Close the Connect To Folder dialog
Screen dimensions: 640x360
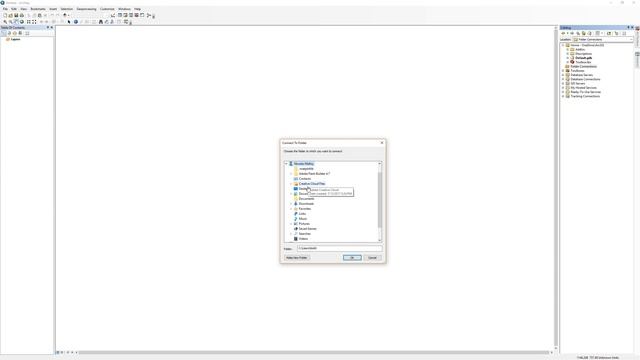(x=382, y=143)
